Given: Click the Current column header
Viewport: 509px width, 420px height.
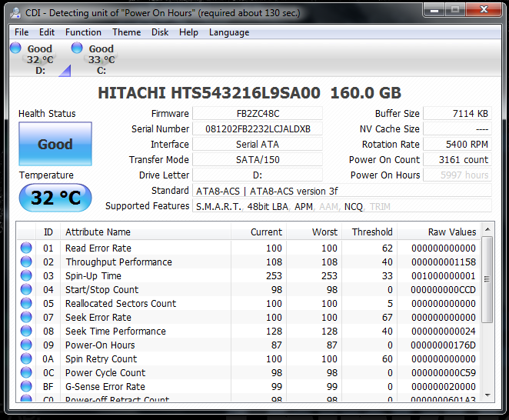Looking at the screenshot, I should pos(258,232).
